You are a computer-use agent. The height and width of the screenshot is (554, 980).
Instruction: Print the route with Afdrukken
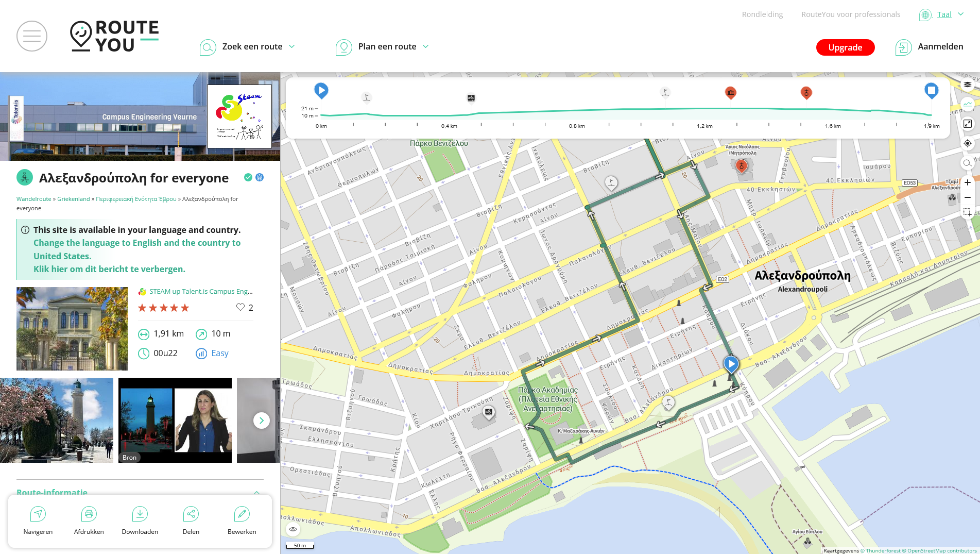89,520
